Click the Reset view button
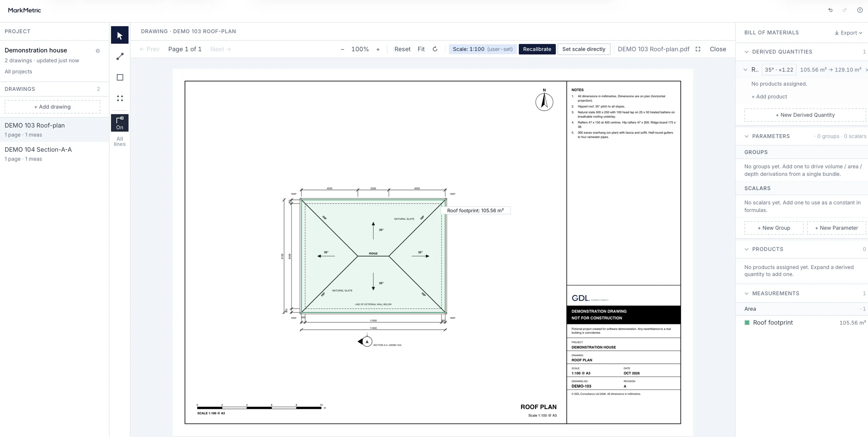The height and width of the screenshot is (437, 868). [402, 49]
